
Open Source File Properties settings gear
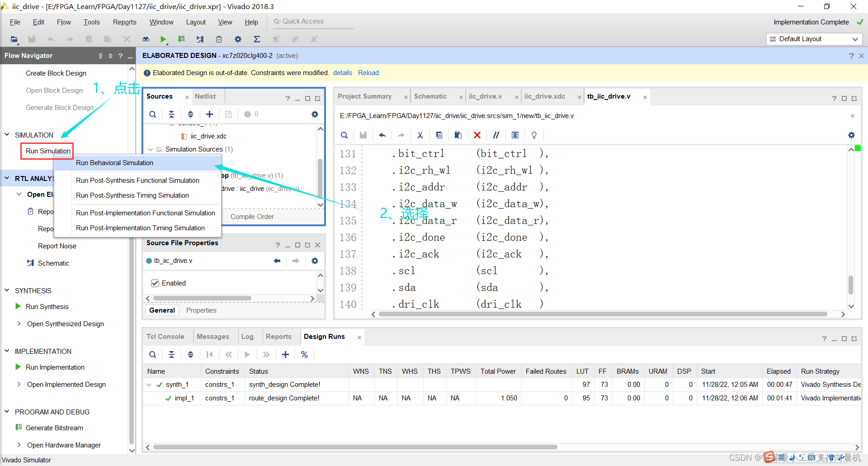[x=315, y=261]
